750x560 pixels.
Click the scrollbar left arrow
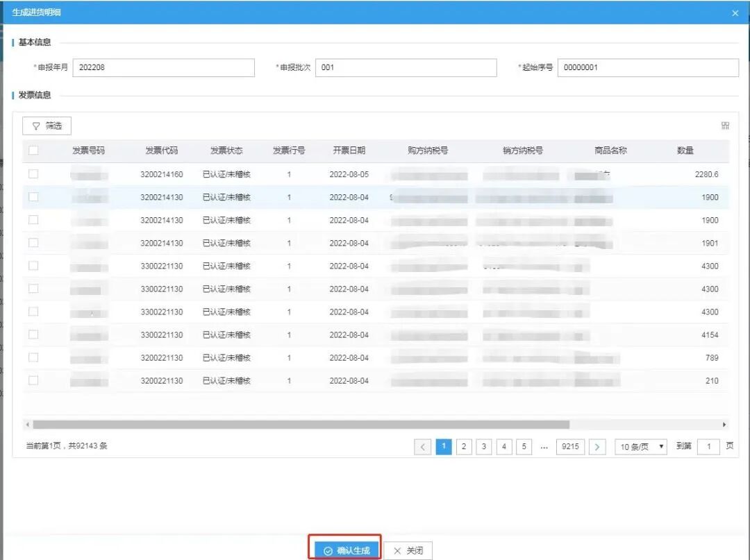coord(27,424)
